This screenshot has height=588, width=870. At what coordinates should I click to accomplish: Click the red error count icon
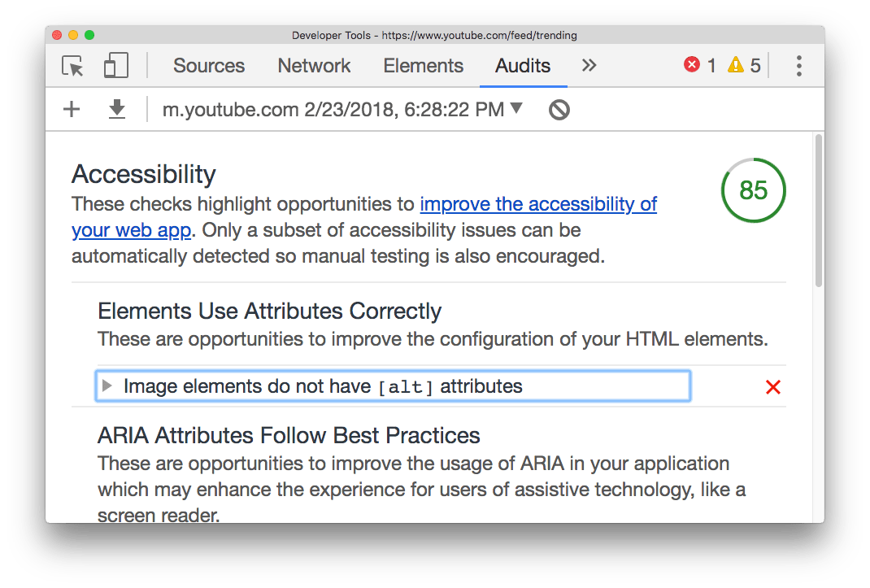point(692,65)
